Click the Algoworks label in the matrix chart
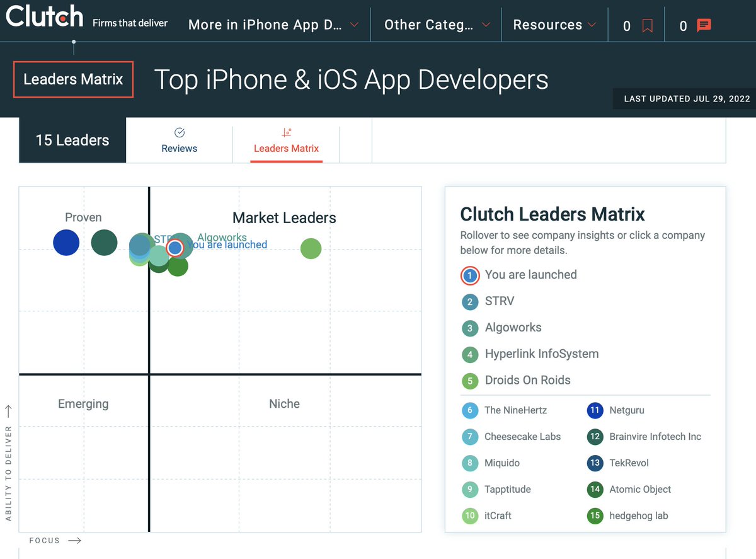 click(x=222, y=238)
